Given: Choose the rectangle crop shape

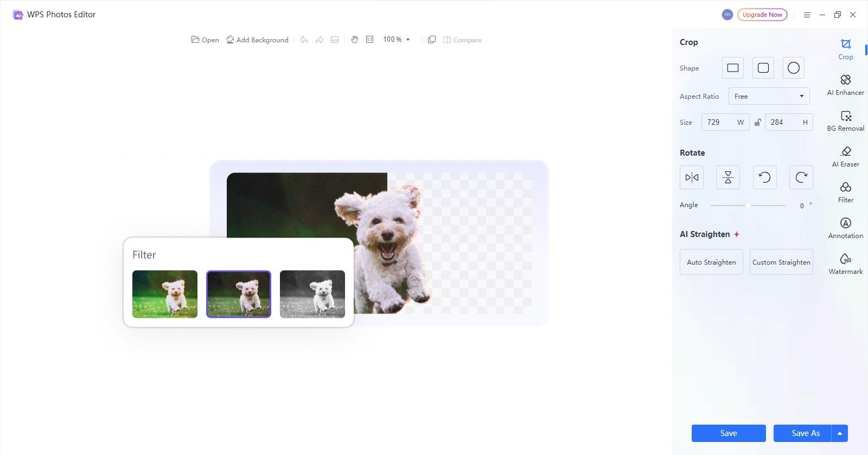Looking at the screenshot, I should (733, 68).
